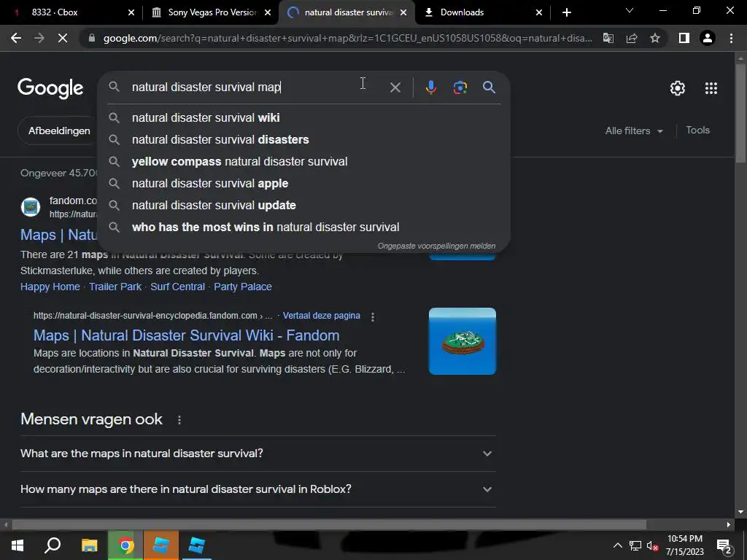This screenshot has height=560, width=747.
Task: Open the Windows Start menu
Action: click(18, 545)
